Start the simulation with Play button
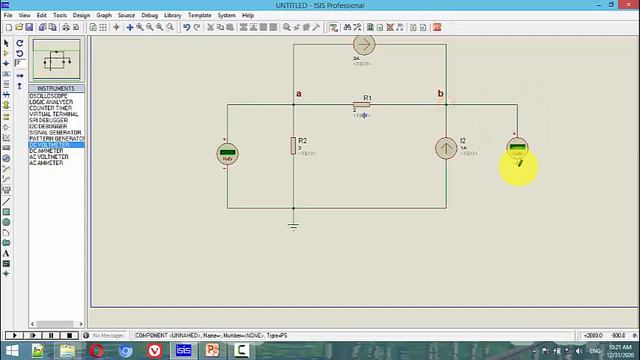This screenshot has height=360, width=640. 14,336
